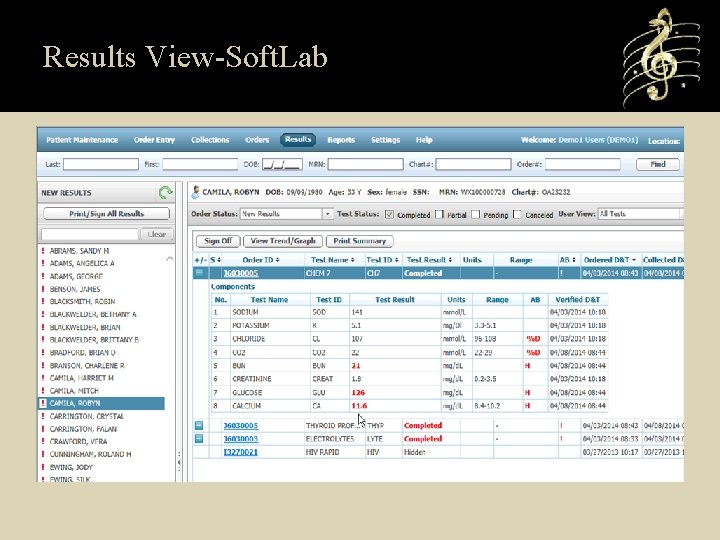Click the splitter handle between panels
Screen dimensions: 720x540
[179, 461]
